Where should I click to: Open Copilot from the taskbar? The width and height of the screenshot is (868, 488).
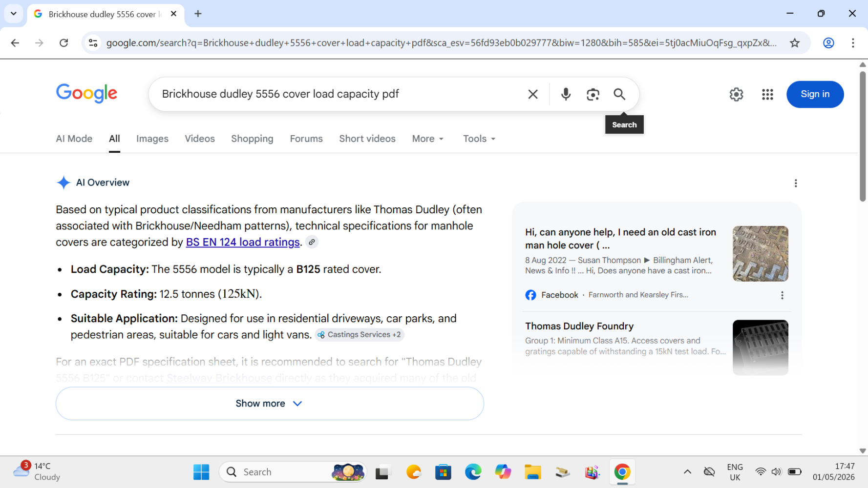tap(503, 472)
